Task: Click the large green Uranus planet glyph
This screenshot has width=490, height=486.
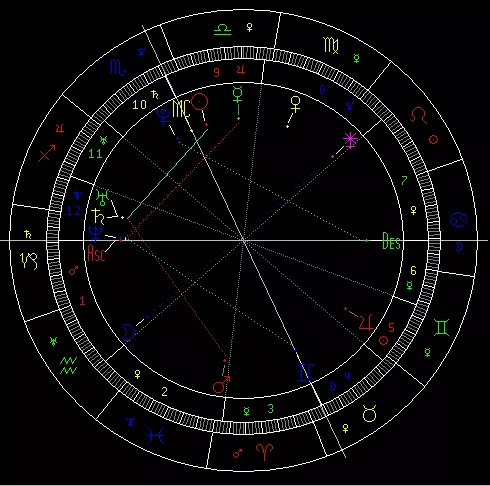Action: (103, 197)
